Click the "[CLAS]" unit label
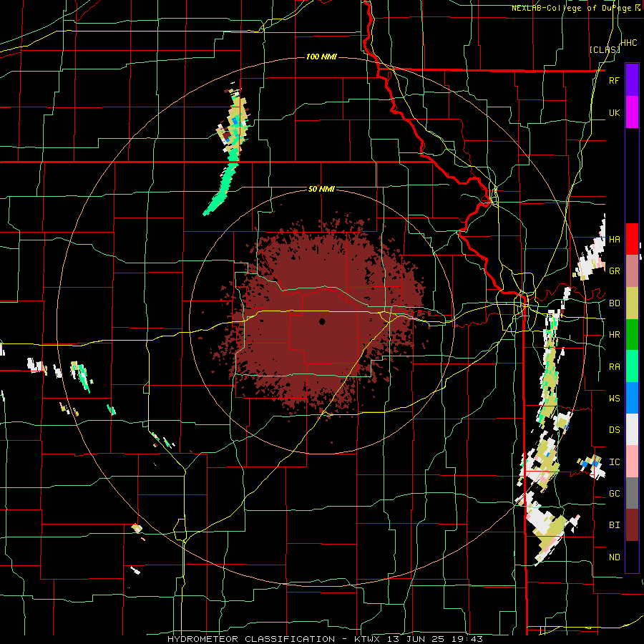Screen dimensions: 644x644 coord(605,49)
